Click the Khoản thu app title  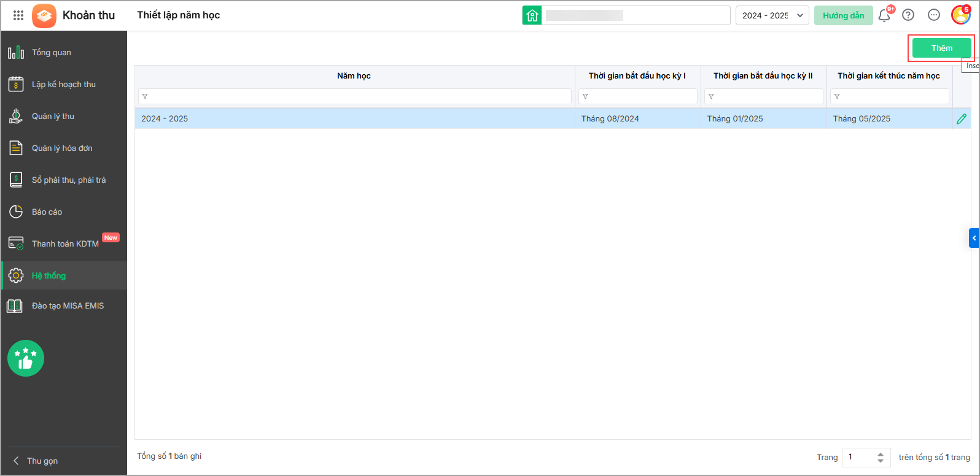(x=89, y=15)
